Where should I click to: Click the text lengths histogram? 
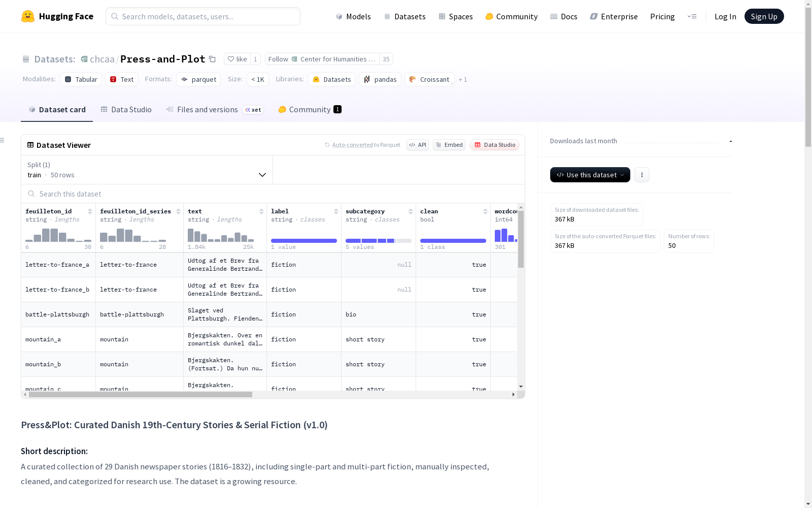(x=221, y=235)
